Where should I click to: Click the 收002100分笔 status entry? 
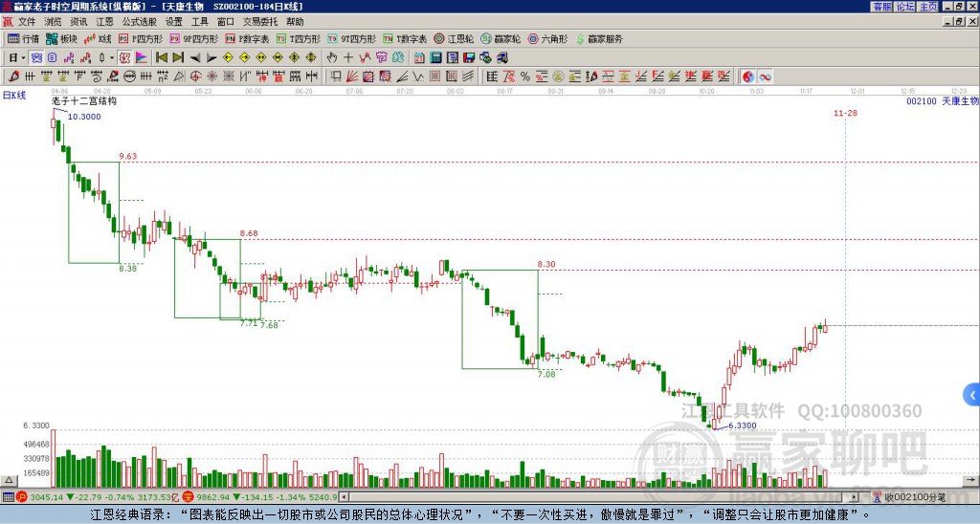coord(908,497)
